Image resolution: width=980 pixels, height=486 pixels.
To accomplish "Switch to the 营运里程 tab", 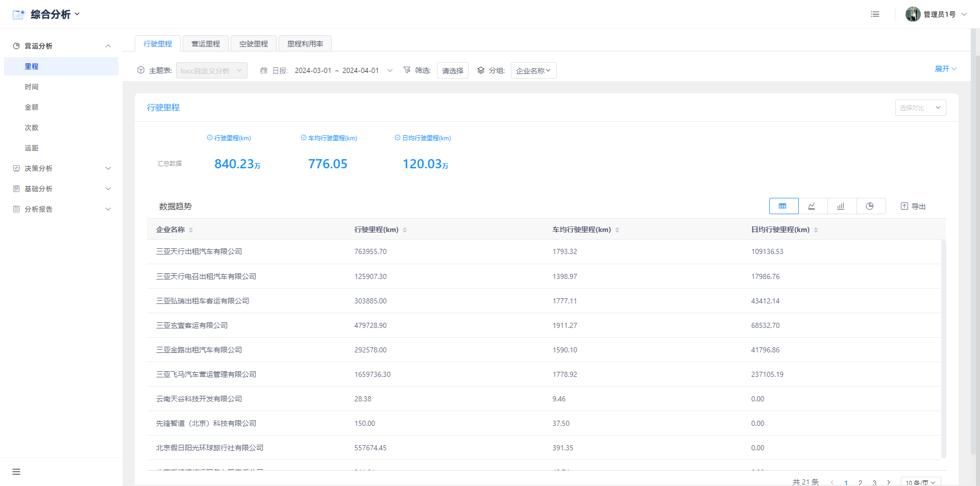I will (x=205, y=44).
